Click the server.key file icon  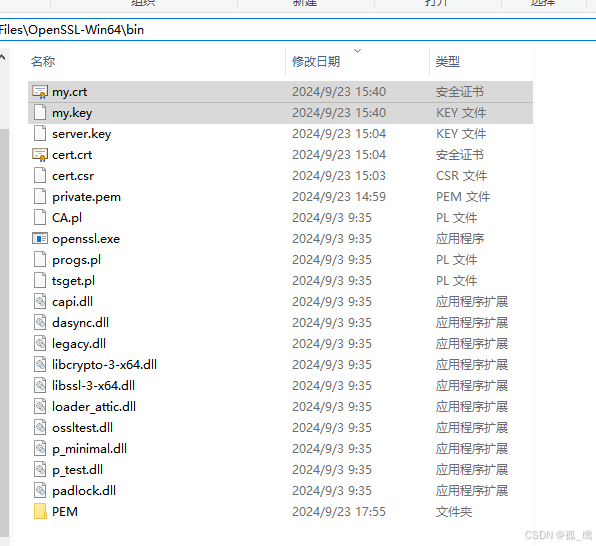pyautogui.click(x=40, y=133)
